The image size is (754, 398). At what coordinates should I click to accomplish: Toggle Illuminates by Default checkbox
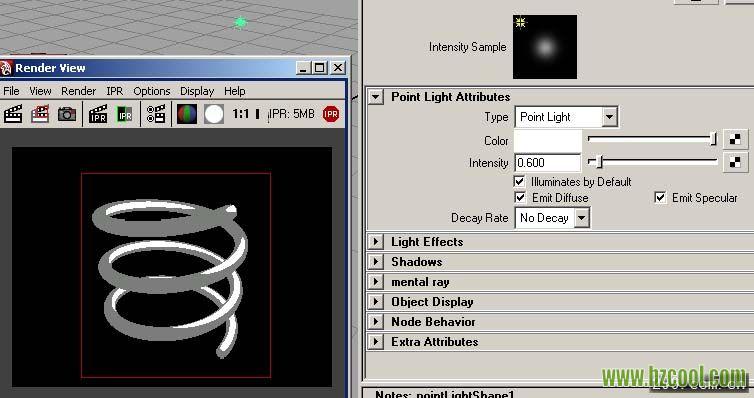tap(519, 182)
